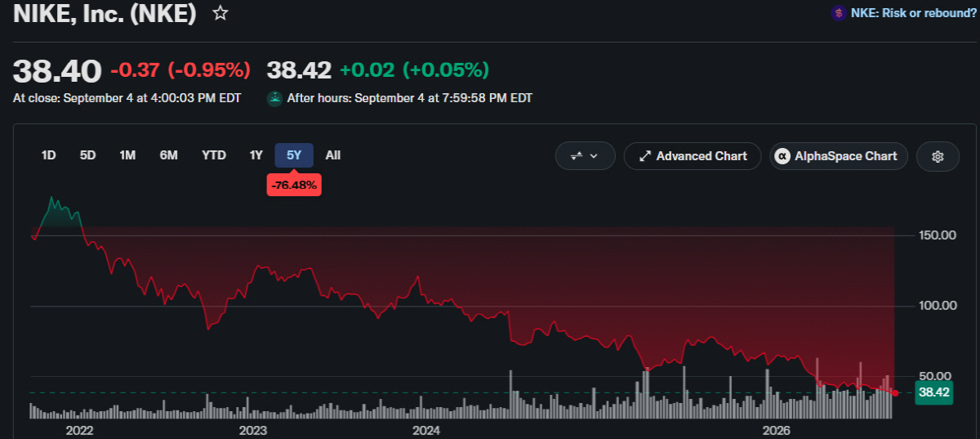
Task: Click the +0.02 (+0.05%) after-hours change
Action: point(414,71)
